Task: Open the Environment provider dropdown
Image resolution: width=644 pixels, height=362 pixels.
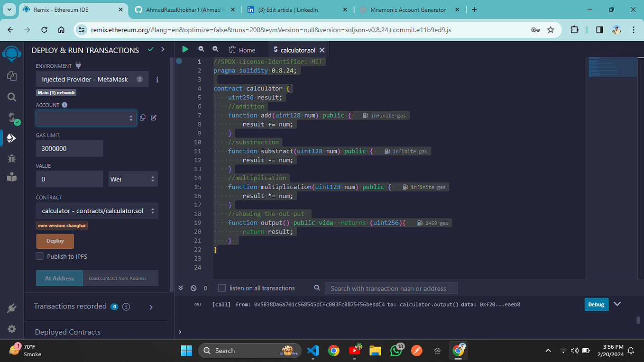Action: click(92, 79)
